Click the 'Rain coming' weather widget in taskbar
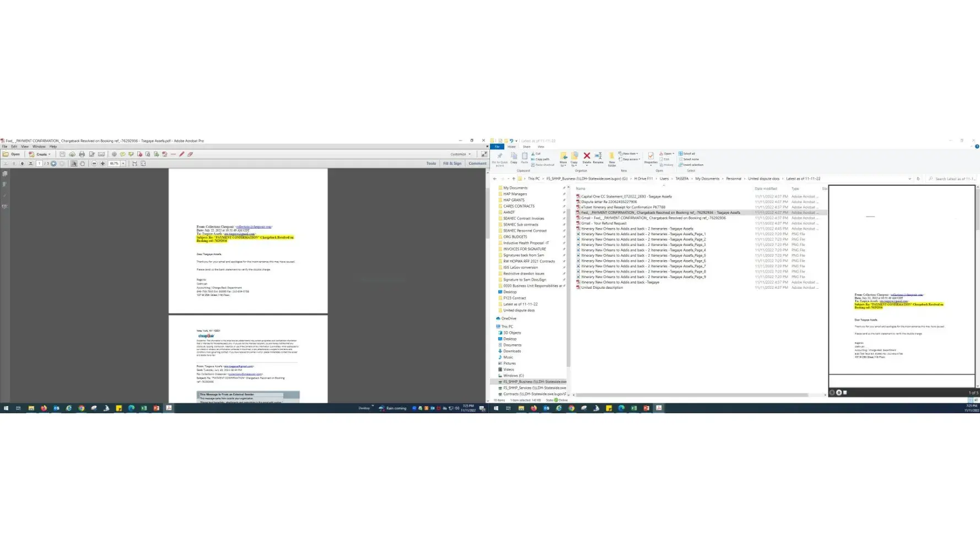980x551 pixels. click(392, 408)
